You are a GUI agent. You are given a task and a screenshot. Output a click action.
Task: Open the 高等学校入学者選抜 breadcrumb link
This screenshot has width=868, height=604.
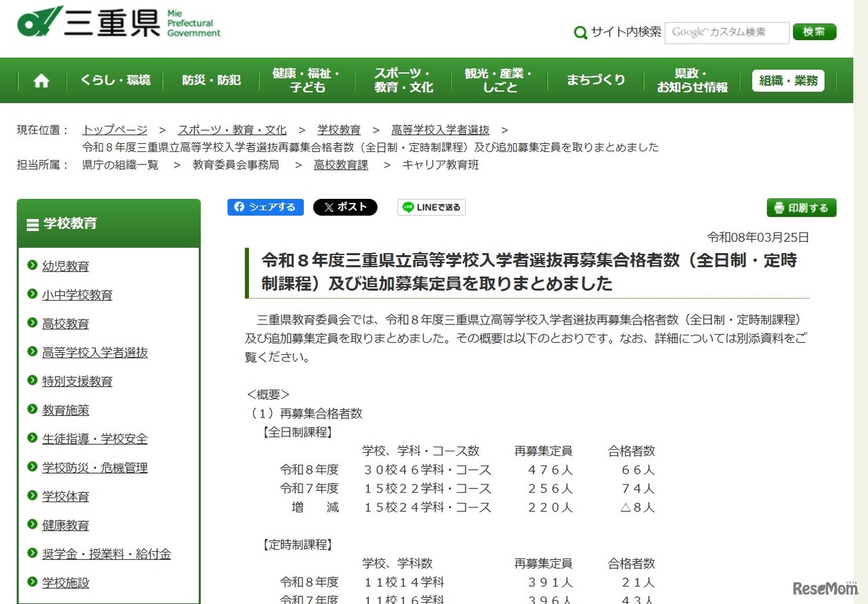(x=441, y=130)
